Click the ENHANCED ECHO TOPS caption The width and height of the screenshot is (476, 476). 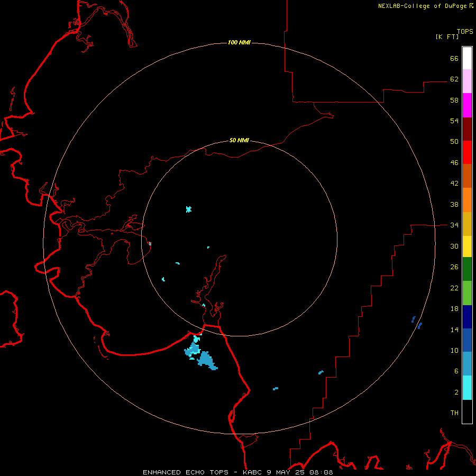[186, 472]
